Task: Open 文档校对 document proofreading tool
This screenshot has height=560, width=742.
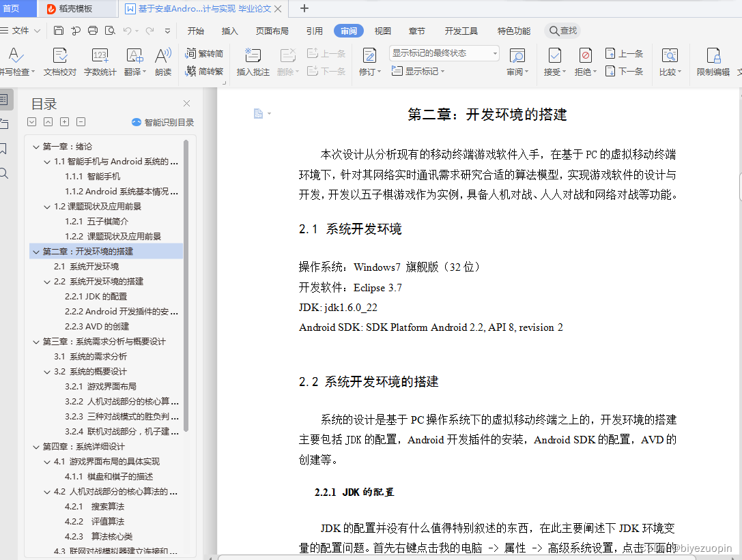Action: [60, 62]
